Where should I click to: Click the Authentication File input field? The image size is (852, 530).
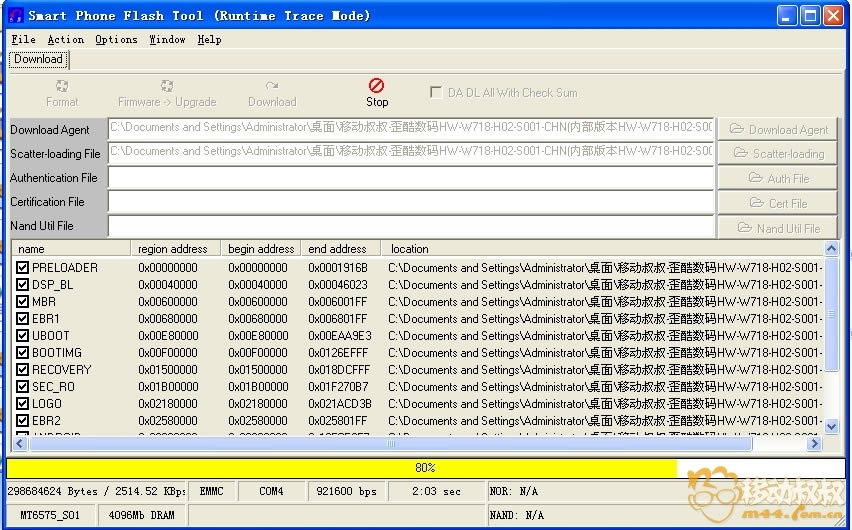(x=410, y=178)
